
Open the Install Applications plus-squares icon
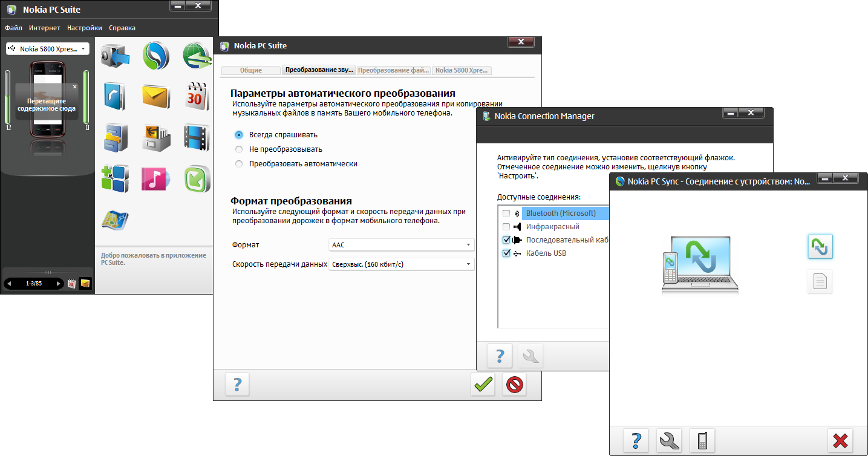115,178
